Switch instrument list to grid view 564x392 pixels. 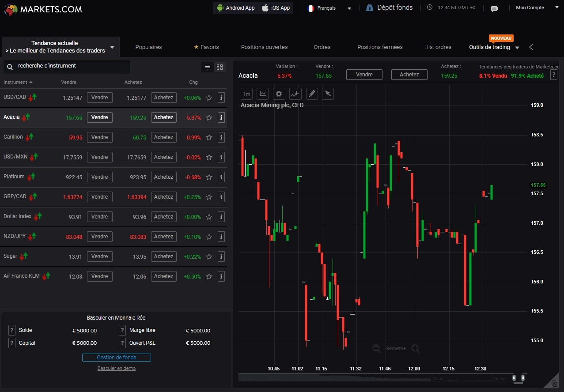(x=220, y=67)
